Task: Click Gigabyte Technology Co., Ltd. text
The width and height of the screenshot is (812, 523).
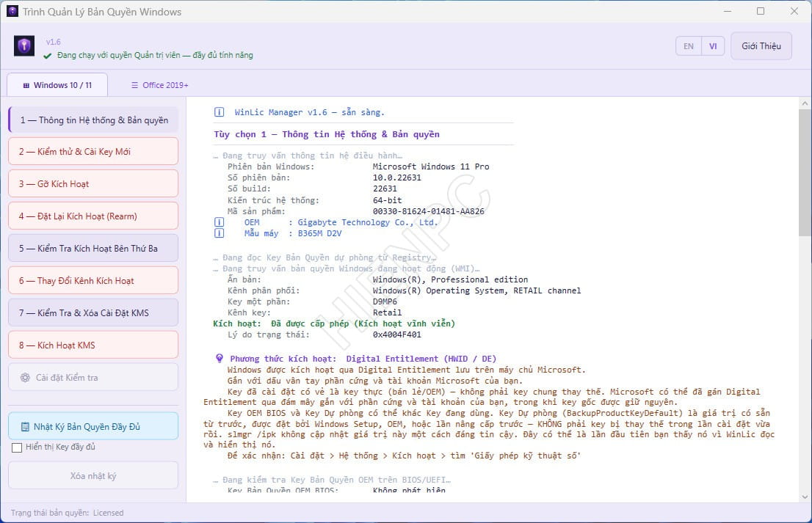Action: [x=368, y=222]
